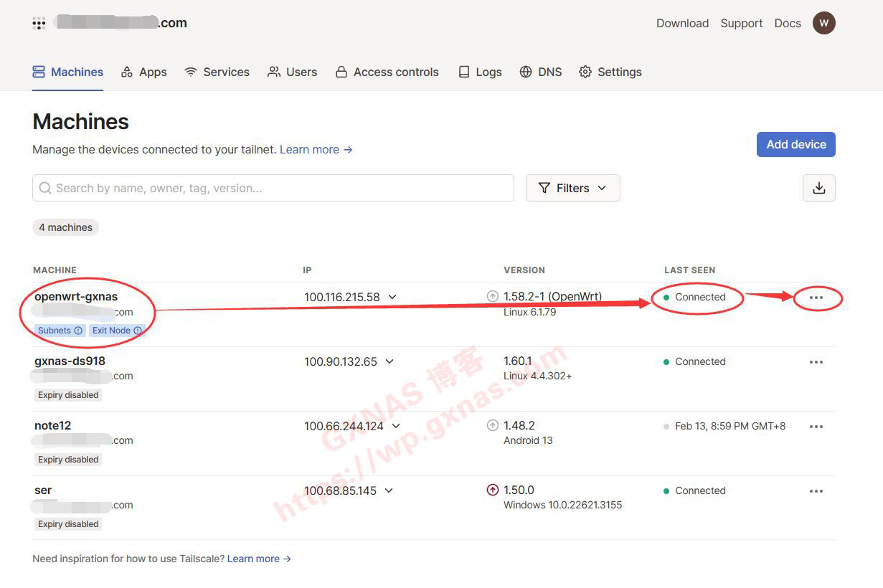
Task: Switch to the Access controls tab
Action: 387,72
